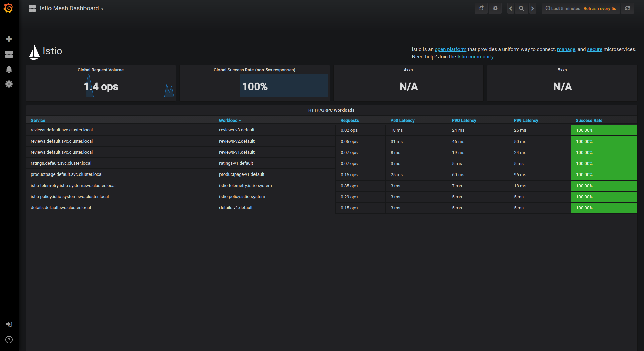Open the Create plus menu in sidebar
The width and height of the screenshot is (644, 351).
coord(9,39)
